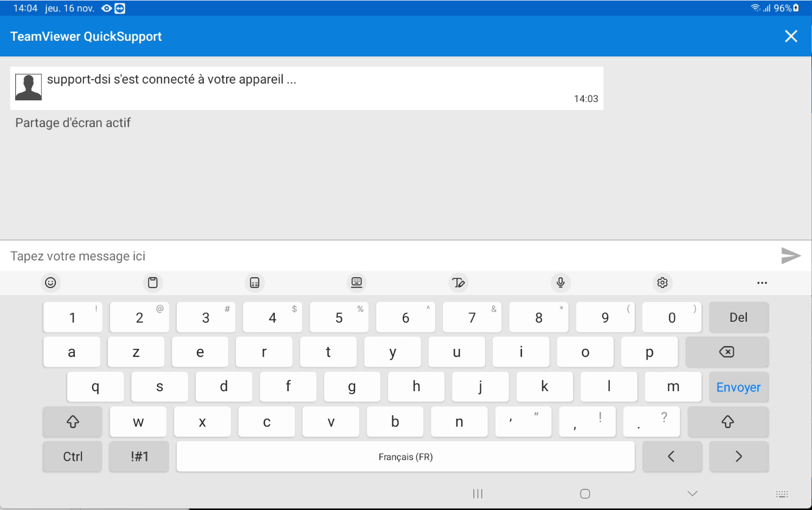The width and height of the screenshot is (812, 510).
Task: Open the calculator-style keypad icon
Action: (255, 283)
